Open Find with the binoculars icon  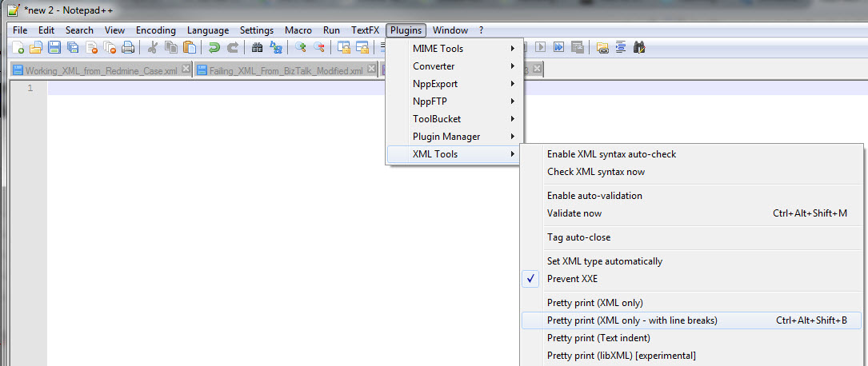pos(257,47)
